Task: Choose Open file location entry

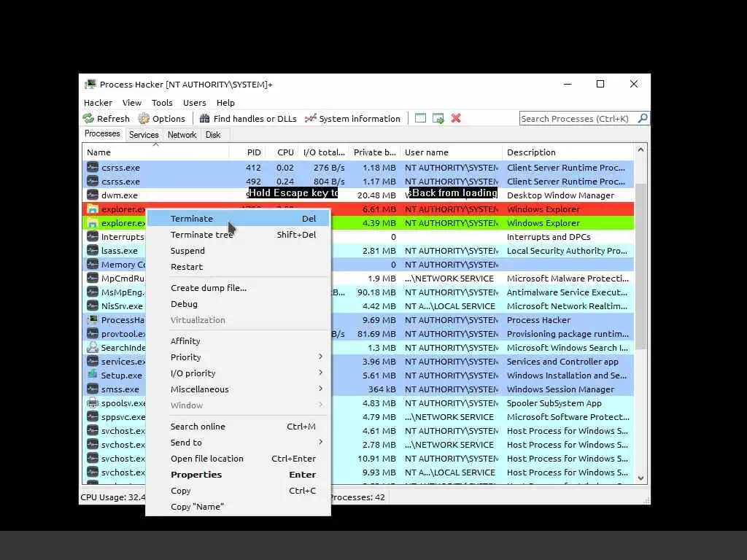Action: (239, 459)
